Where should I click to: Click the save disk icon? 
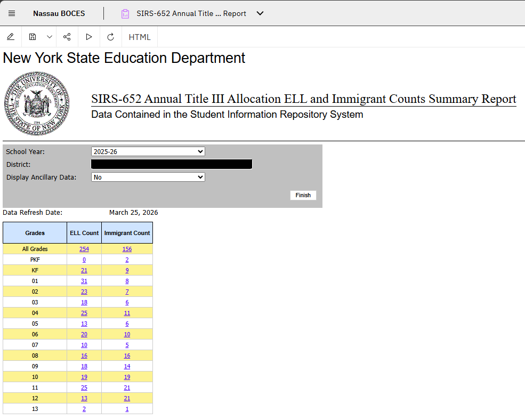click(x=33, y=37)
